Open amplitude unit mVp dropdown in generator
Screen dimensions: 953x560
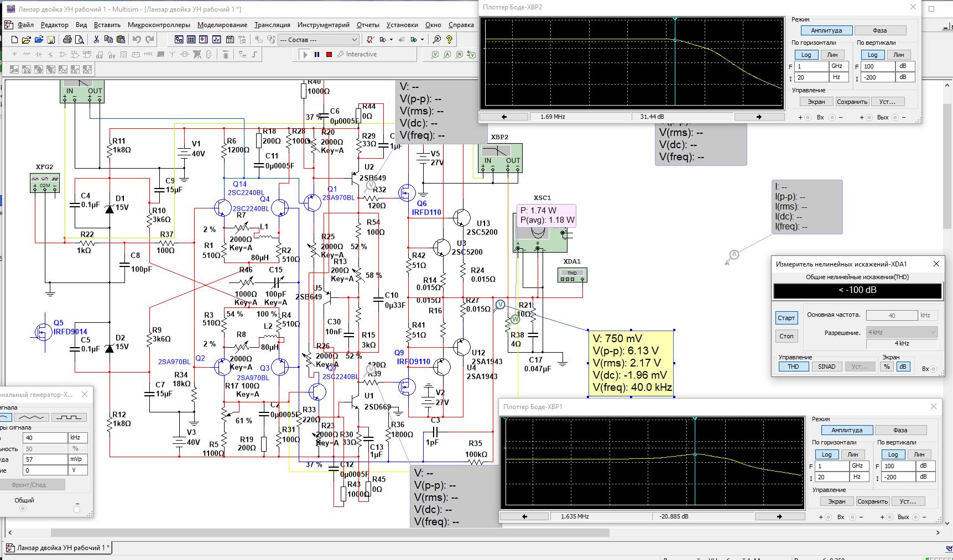pos(77,459)
